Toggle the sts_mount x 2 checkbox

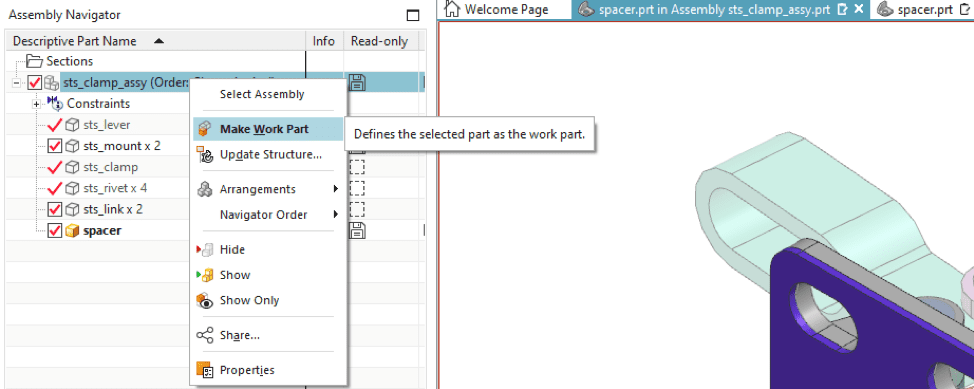tap(55, 146)
